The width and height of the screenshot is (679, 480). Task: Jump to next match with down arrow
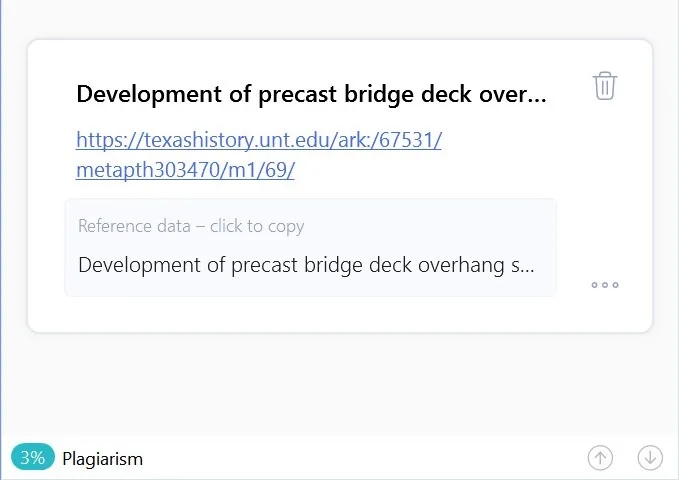point(650,458)
